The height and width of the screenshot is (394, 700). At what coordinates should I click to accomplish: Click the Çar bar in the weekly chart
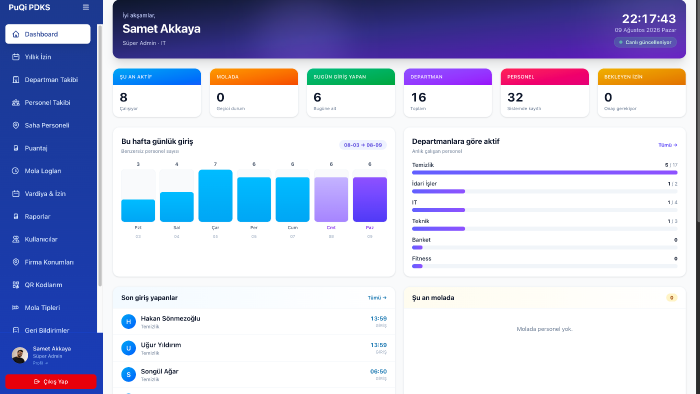click(215, 195)
